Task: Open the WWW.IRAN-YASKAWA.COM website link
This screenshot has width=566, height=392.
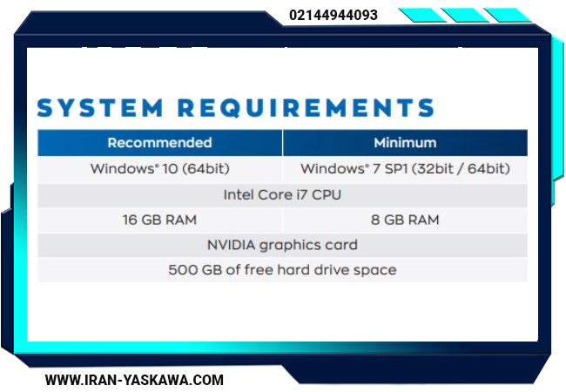Action: [x=134, y=380]
